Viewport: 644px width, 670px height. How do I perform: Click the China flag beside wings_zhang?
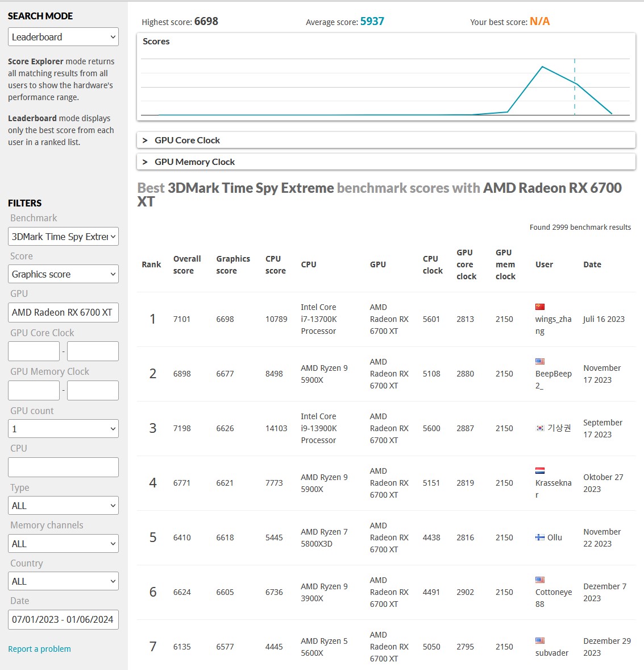point(540,307)
